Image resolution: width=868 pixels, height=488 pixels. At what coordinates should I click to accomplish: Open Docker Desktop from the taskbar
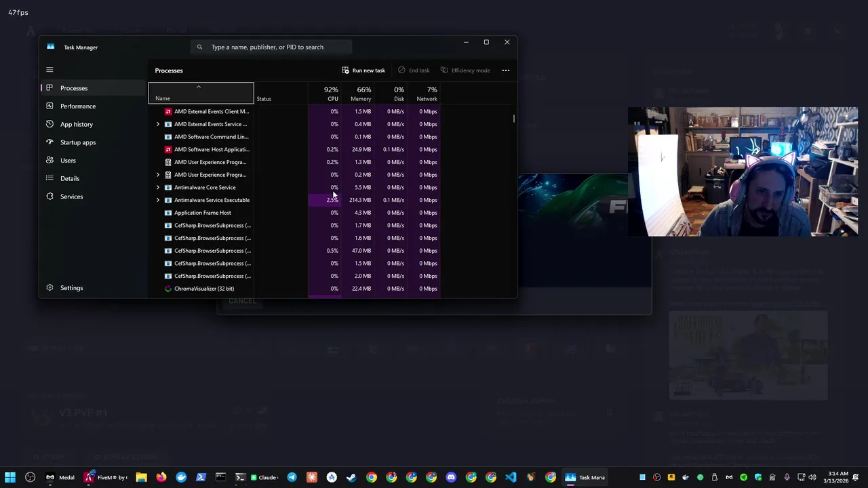point(181,477)
